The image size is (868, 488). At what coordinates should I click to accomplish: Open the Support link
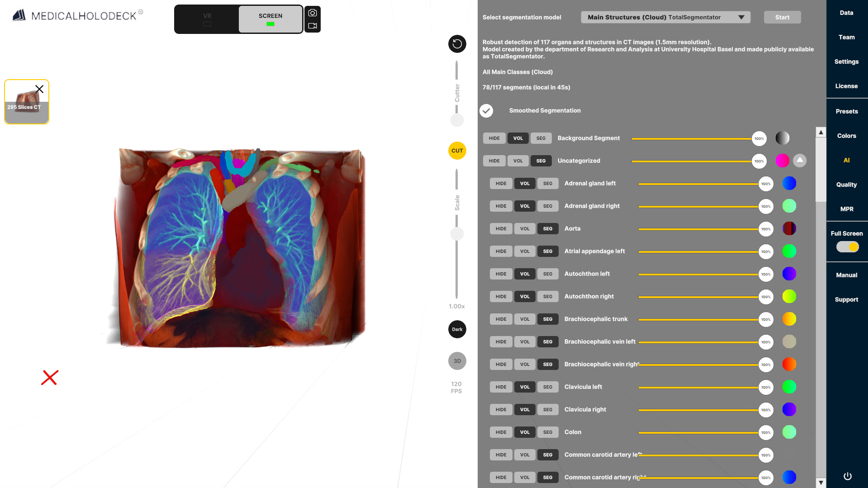[847, 299]
